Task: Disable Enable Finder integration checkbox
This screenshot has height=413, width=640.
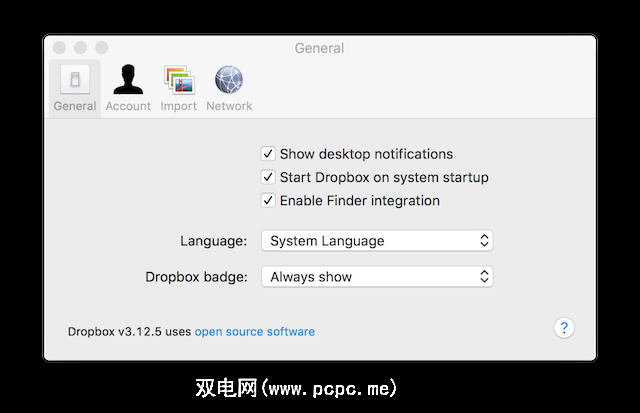Action: (x=268, y=200)
